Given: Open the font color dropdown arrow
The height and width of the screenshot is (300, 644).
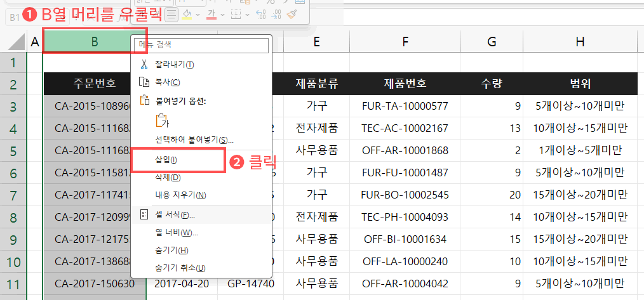Looking at the screenshot, I should pos(223,15).
